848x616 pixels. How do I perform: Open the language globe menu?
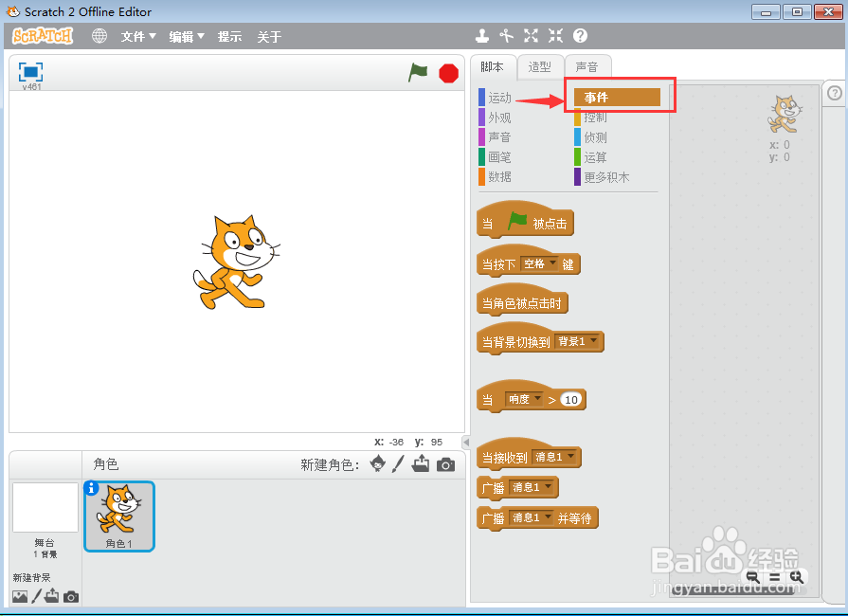(x=99, y=36)
